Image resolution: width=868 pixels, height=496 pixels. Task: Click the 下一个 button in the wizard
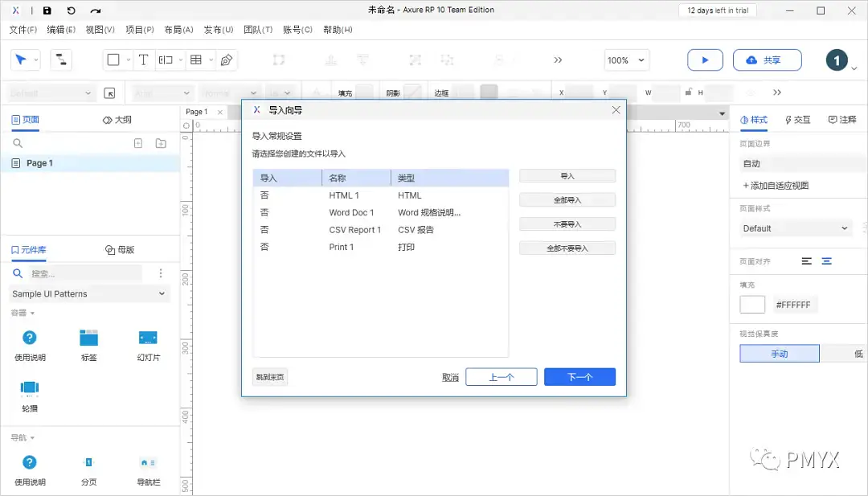point(579,376)
